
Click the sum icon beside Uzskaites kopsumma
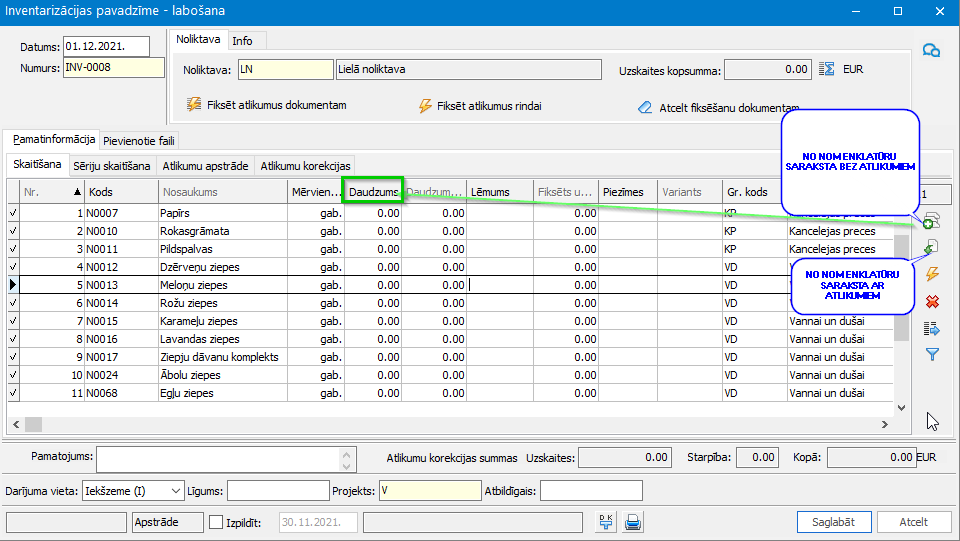tap(826, 70)
